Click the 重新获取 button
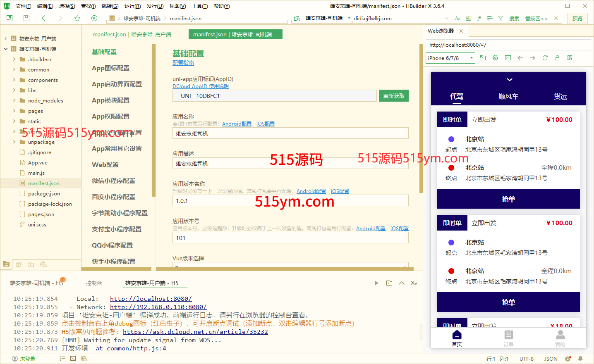The width and height of the screenshot is (594, 364). point(393,96)
